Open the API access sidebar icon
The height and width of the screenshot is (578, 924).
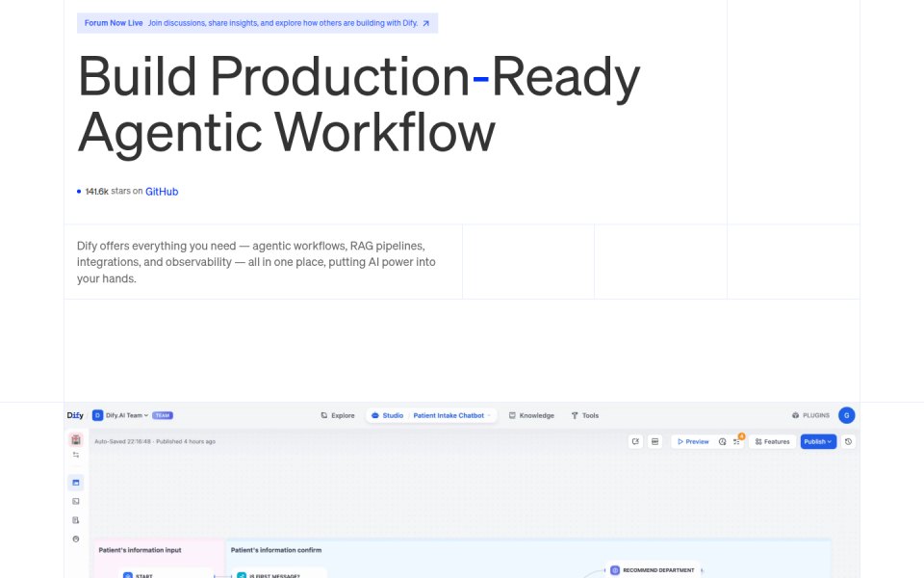[76, 501]
